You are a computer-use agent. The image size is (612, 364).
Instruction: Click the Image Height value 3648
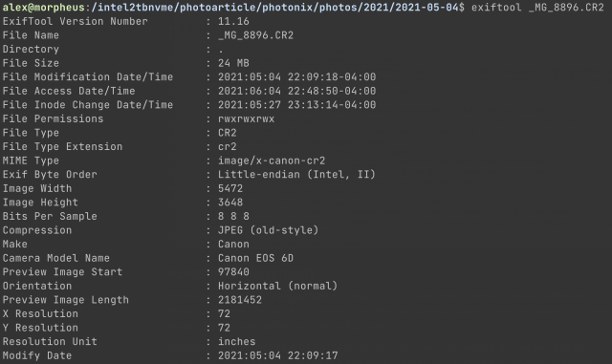[230, 203]
